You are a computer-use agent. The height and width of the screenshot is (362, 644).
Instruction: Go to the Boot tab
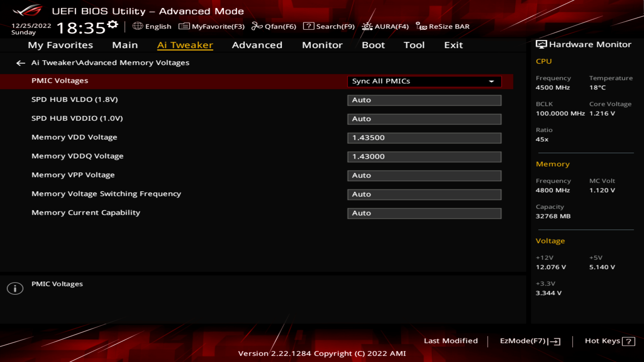[x=373, y=45]
